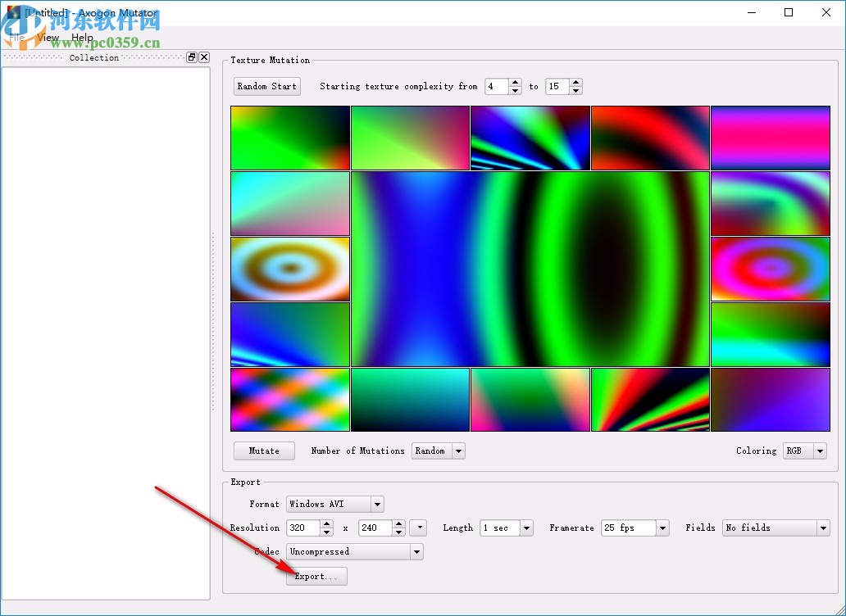Close the Collection panel
The width and height of the screenshot is (846, 616).
click(x=204, y=57)
